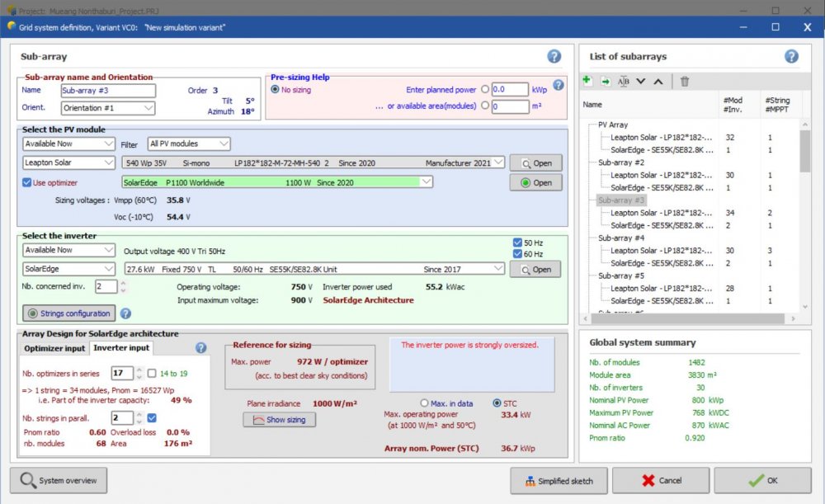Click the duplicate subarray icon with green arrow
This screenshot has width=825, height=504.
click(605, 81)
